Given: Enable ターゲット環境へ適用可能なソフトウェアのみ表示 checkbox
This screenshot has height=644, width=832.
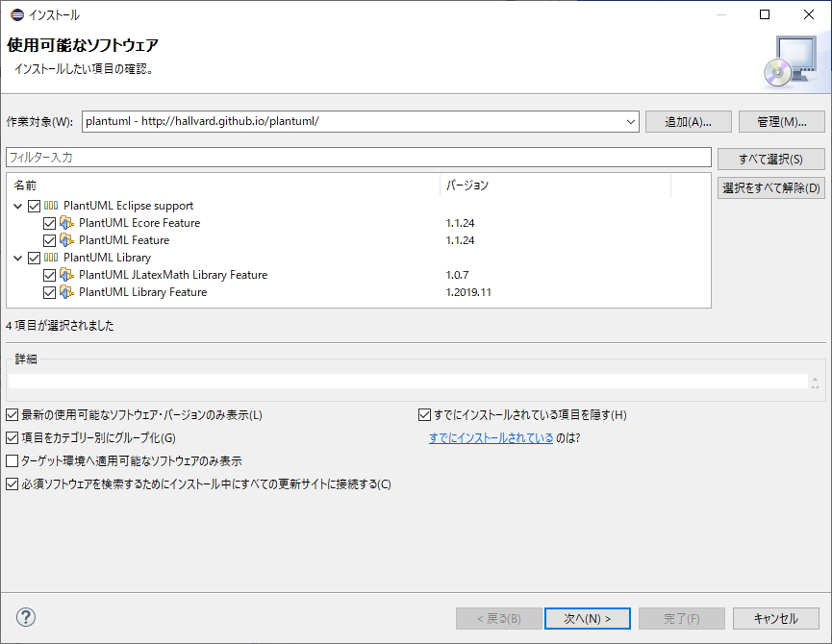Looking at the screenshot, I should (13, 461).
